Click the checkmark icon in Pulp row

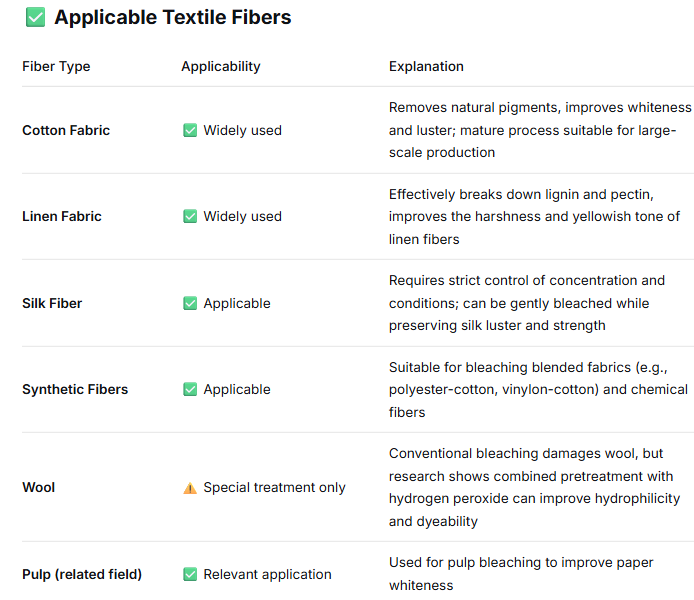(190, 574)
